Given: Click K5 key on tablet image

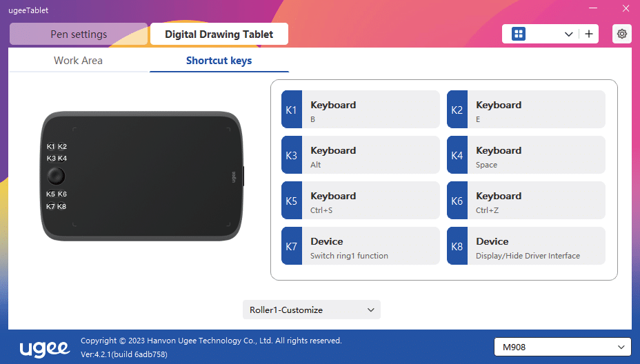Looking at the screenshot, I should [x=50, y=194].
